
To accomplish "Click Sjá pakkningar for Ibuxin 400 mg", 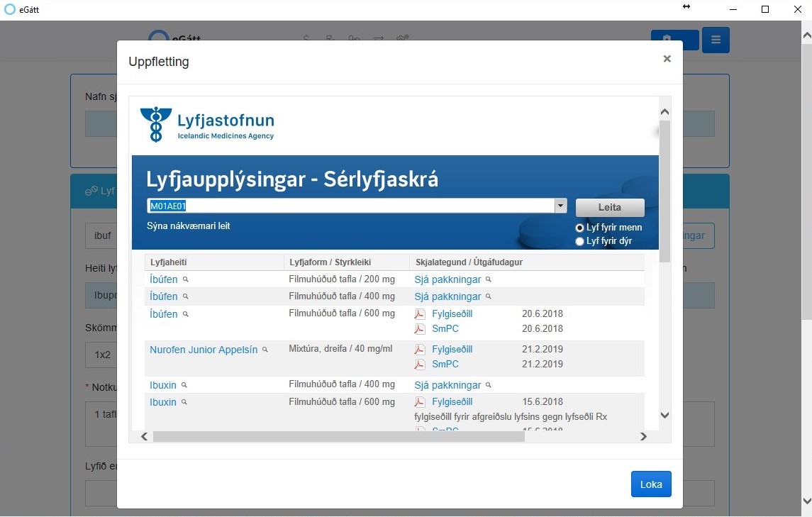I will point(448,385).
